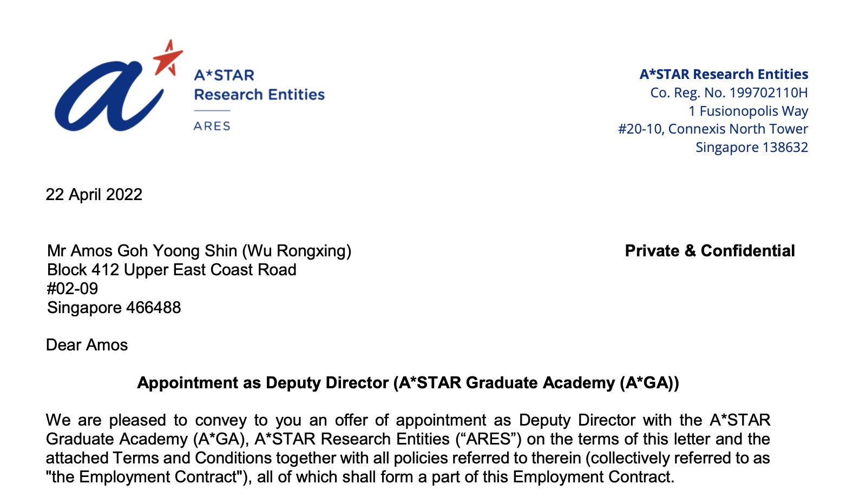This screenshot has height=504, width=853.
Task: Click the 'Singapore 138632' postal line
Action: [x=752, y=147]
